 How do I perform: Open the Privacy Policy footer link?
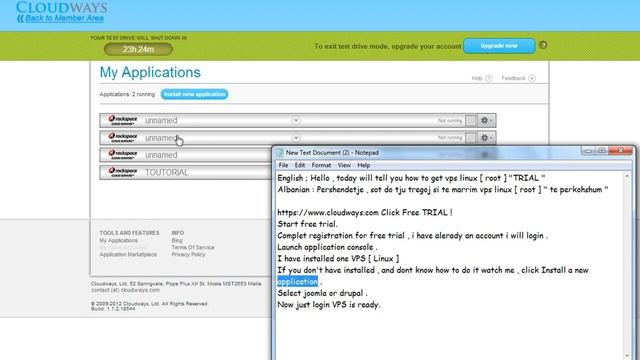[x=188, y=254]
